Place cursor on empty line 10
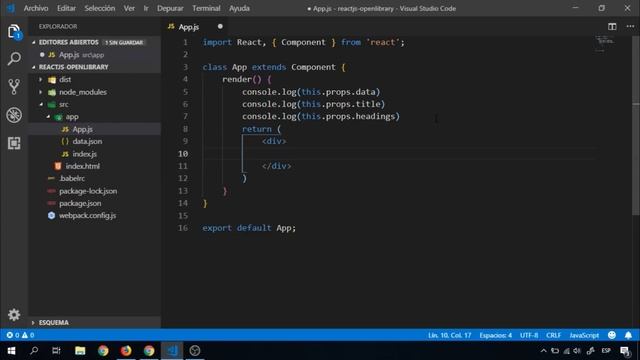Image resolution: width=640 pixels, height=360 pixels. pyautogui.click(x=400, y=153)
